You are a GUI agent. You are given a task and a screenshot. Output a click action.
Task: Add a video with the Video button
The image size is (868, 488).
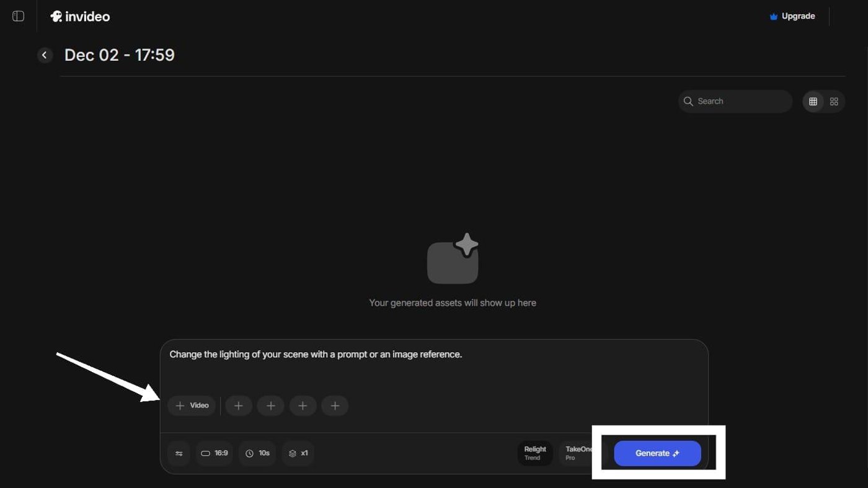[x=192, y=406]
